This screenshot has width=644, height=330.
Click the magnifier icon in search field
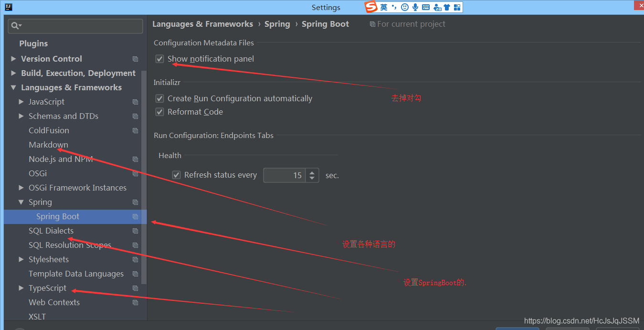point(16,26)
